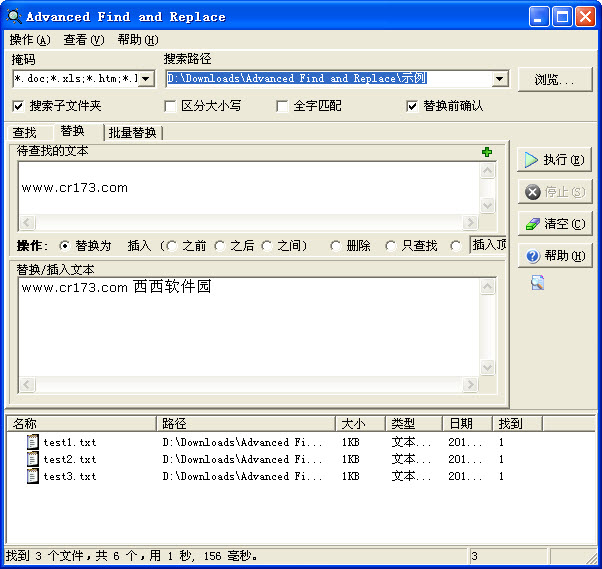
Task: Click the 帮助 help button on right
Action: tap(554, 255)
